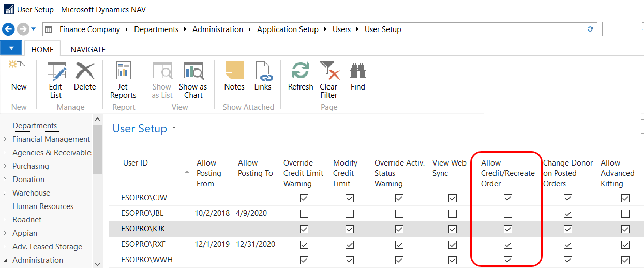
Task: Enable Allow Credit/Recreate Order for ESOPRO\JBL
Action: (508, 214)
